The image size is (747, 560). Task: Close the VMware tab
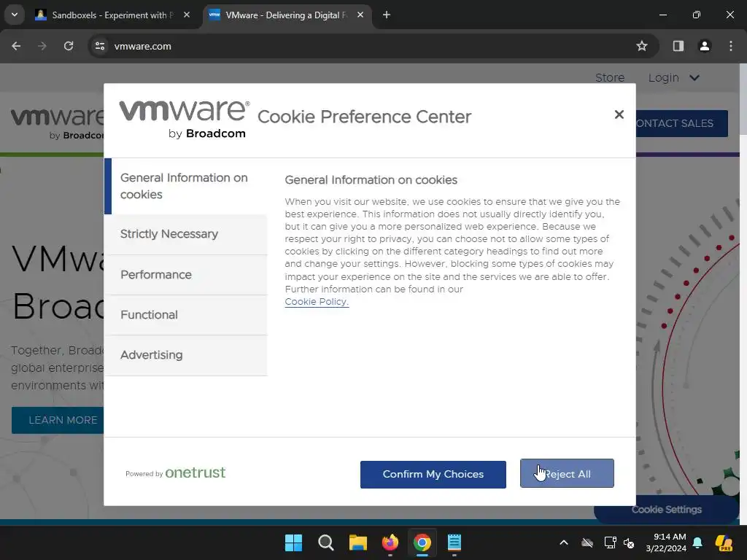[360, 15]
